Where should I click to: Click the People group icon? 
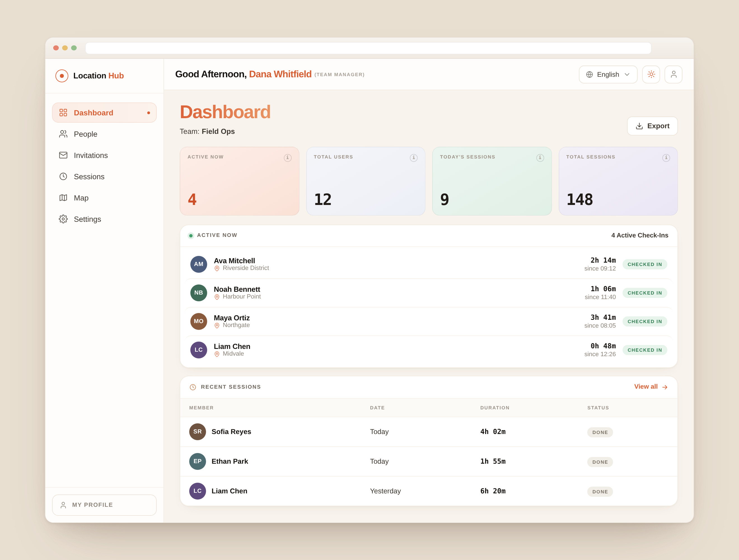63,134
